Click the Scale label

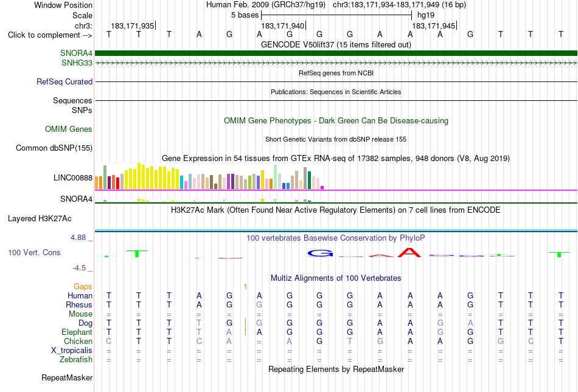point(82,15)
